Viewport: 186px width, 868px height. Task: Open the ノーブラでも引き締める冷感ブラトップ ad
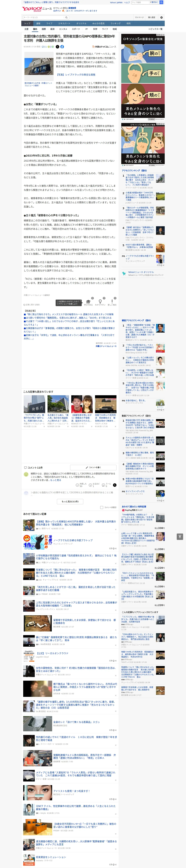click(73, 540)
